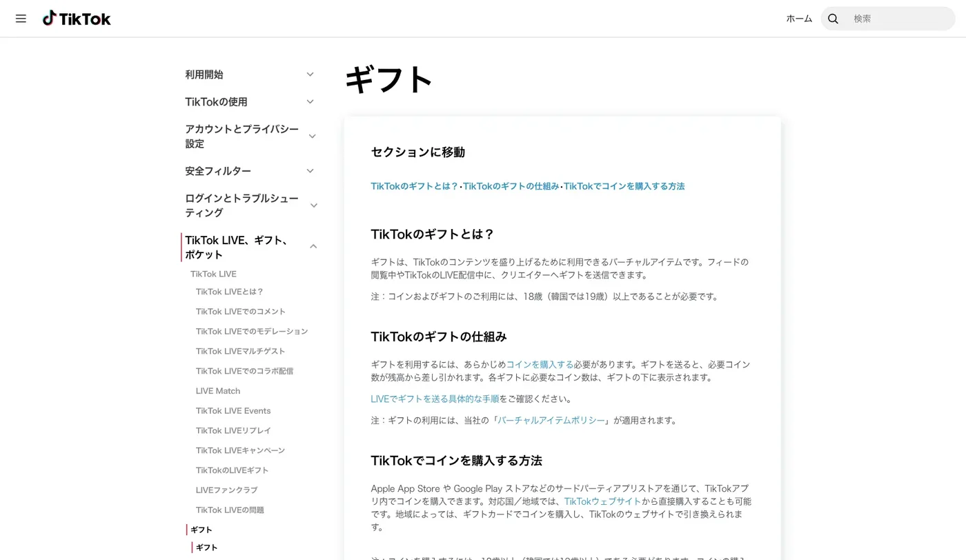Open TikTok LIVEでのコメント page
The width and height of the screenshot is (966, 560).
[x=241, y=312]
